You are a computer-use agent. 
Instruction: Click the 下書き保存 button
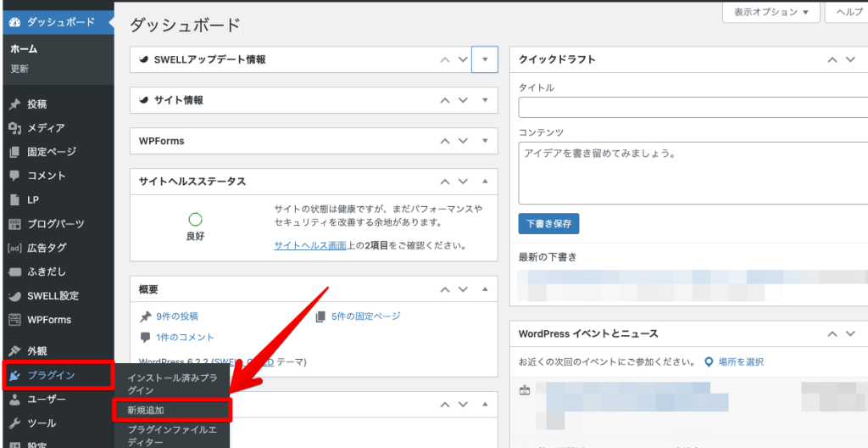[x=548, y=224]
